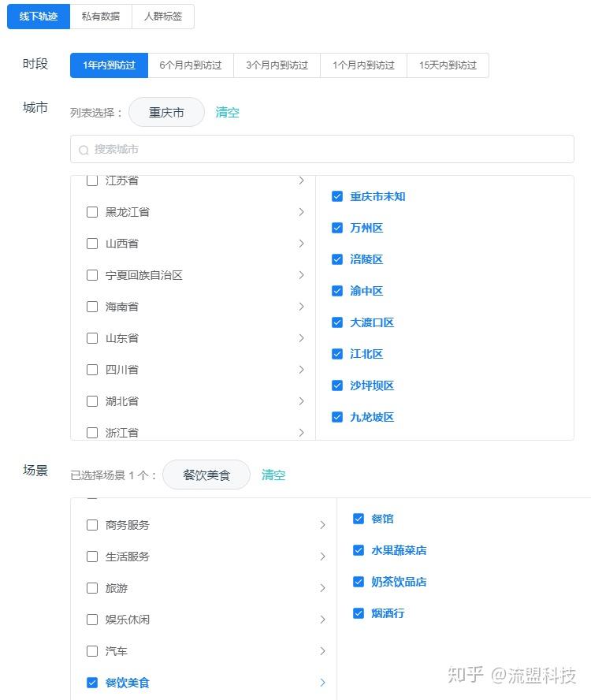The height and width of the screenshot is (700, 591).
Task: Remove the 重庆市 city tag
Action: (x=166, y=113)
